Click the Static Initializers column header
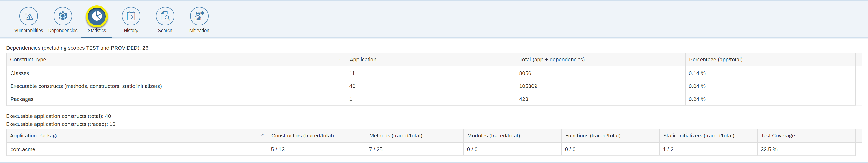Viewport: 868px width, 163px height. click(x=698, y=136)
